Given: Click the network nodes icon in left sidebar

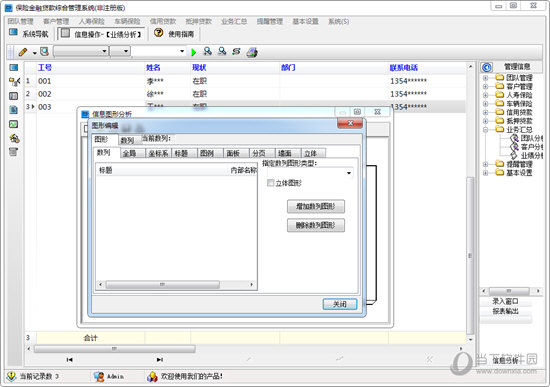Looking at the screenshot, I should coord(14,82).
